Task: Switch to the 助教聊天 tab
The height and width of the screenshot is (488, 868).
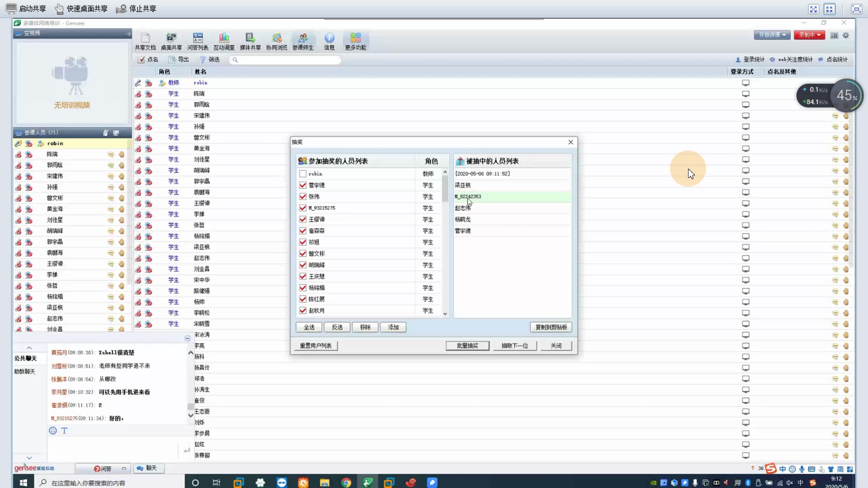Action: click(x=25, y=371)
